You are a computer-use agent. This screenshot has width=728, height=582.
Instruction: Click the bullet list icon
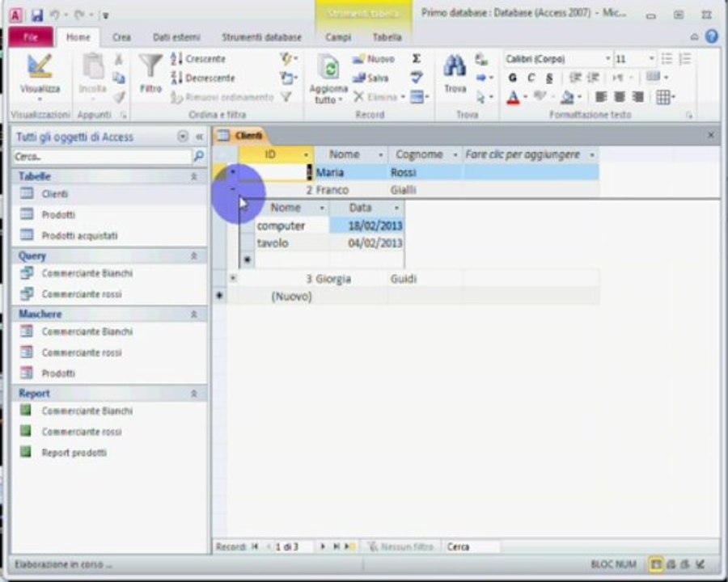point(667,58)
